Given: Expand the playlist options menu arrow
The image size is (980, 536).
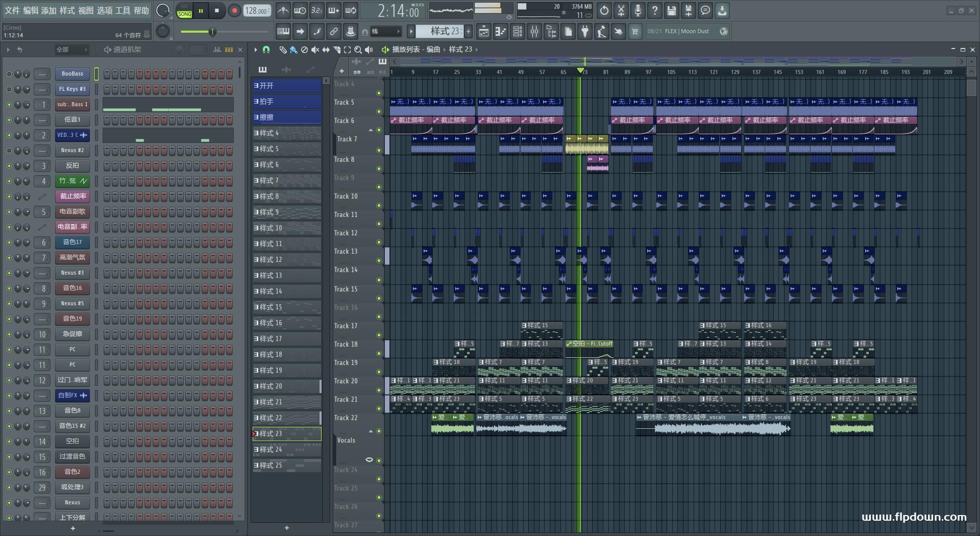Looking at the screenshot, I should [256, 50].
